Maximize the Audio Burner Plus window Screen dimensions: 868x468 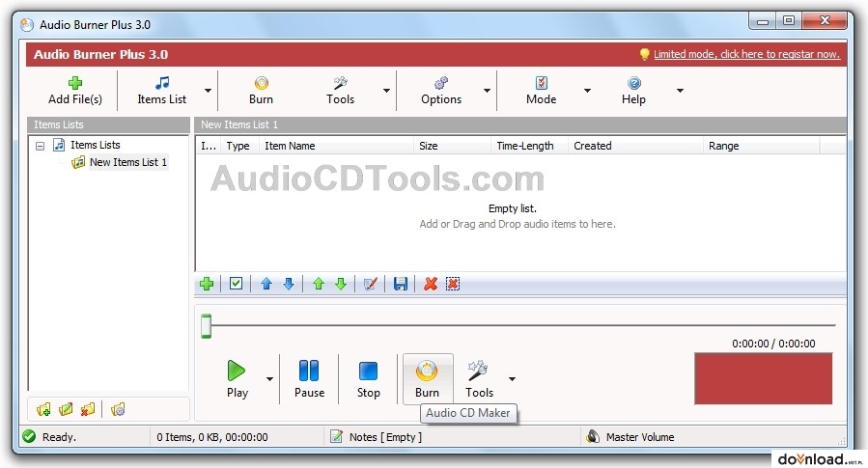[x=788, y=21]
